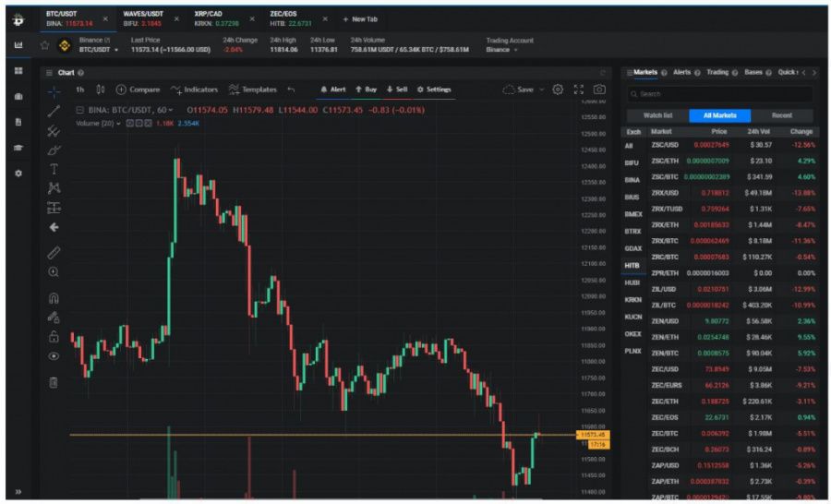Expand BINA: BTC/USDT, 60 legend dropdown
This screenshot has width=831, height=504.
pos(171,110)
